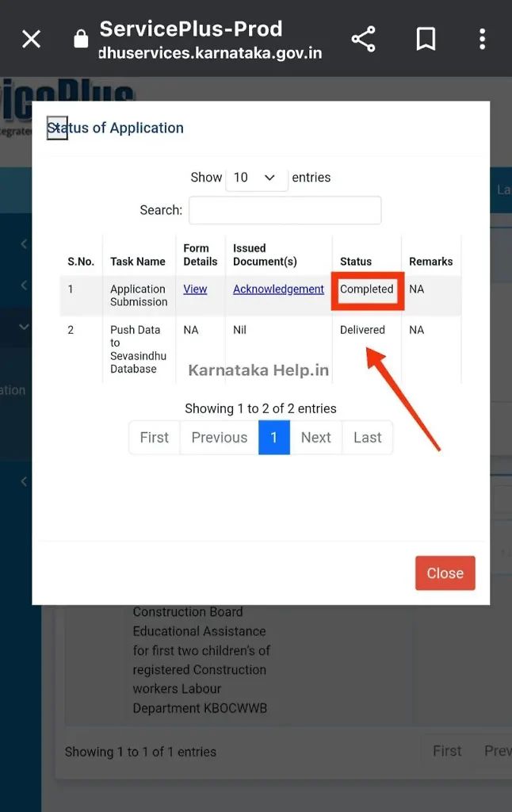Sort by Remarks column header
Viewport: 512px width, 812px height.
(430, 262)
